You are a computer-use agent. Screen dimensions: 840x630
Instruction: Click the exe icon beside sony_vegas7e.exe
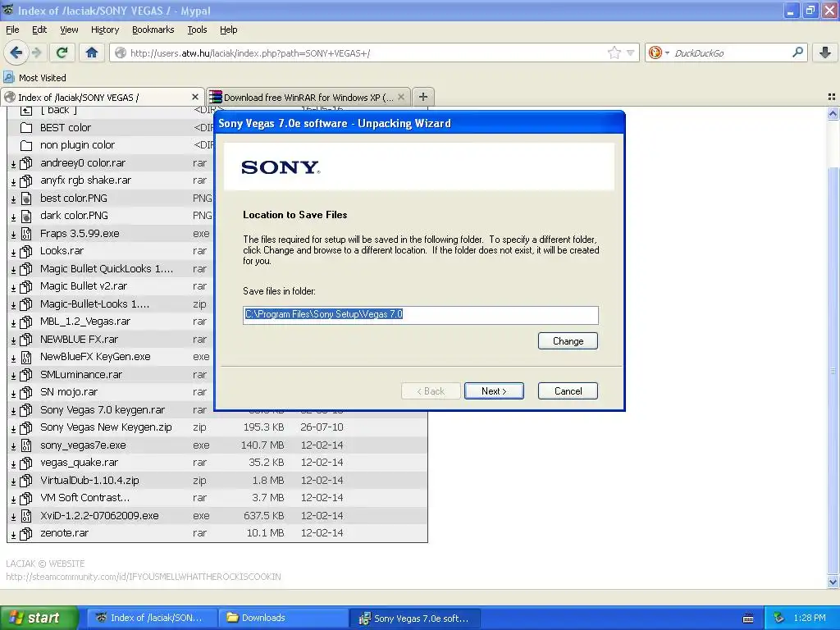click(x=25, y=445)
